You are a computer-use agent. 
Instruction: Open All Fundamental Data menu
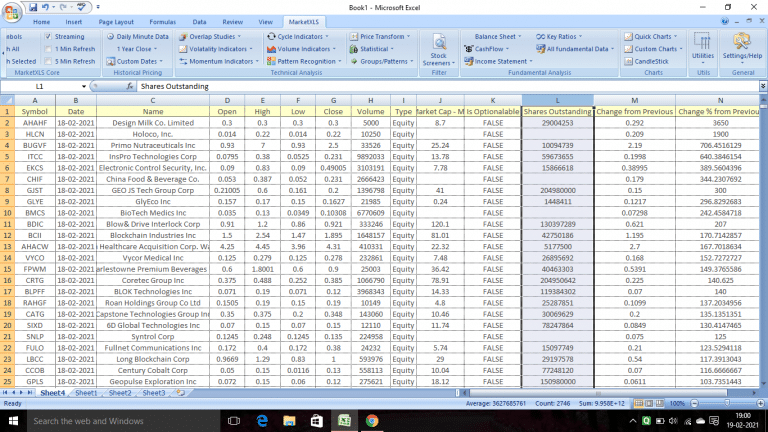pos(575,49)
